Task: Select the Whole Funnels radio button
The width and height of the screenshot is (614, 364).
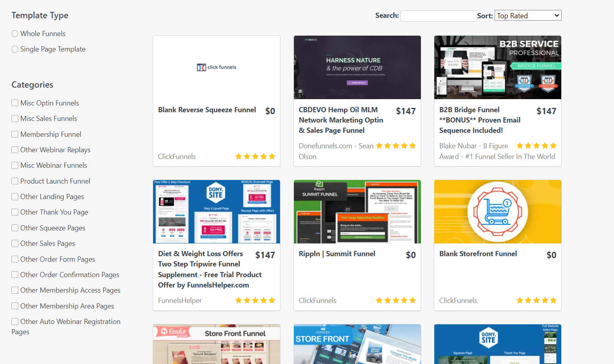Action: (15, 34)
